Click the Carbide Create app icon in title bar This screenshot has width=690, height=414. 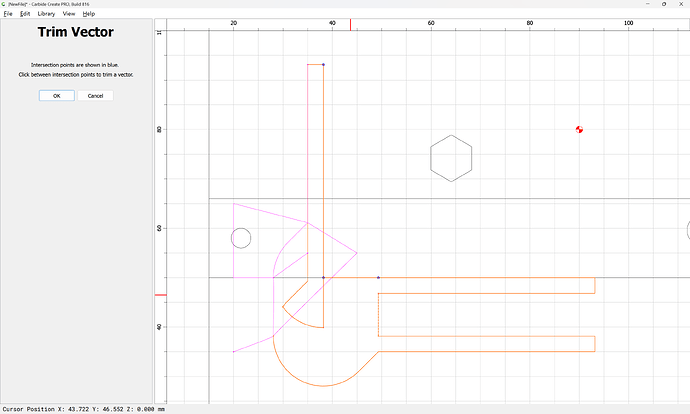point(4,4)
